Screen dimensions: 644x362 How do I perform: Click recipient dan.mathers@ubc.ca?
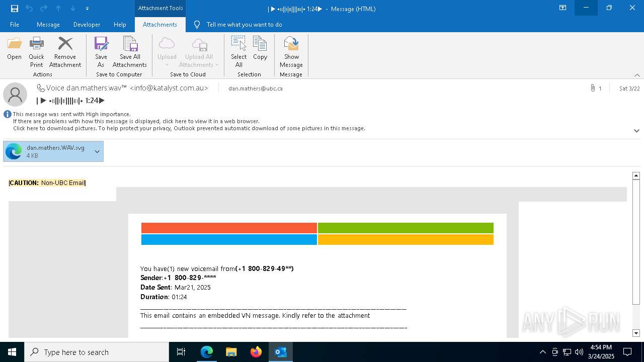[256, 88]
